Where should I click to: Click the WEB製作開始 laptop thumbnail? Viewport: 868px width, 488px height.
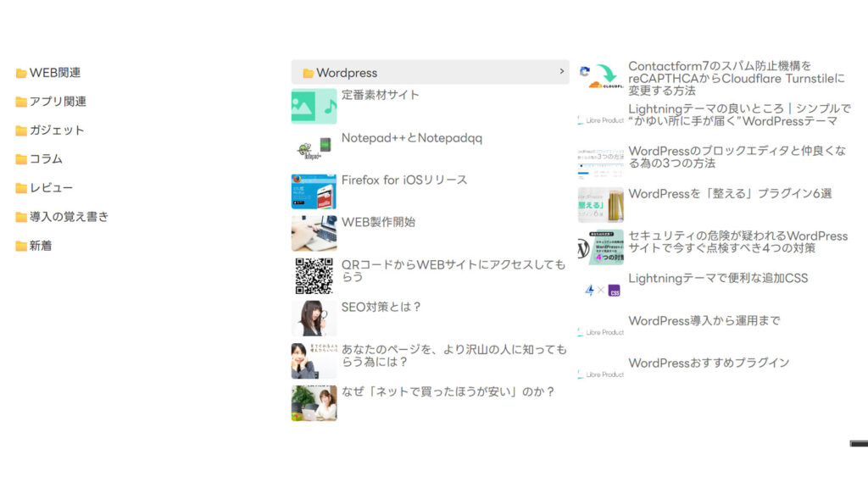pos(314,234)
